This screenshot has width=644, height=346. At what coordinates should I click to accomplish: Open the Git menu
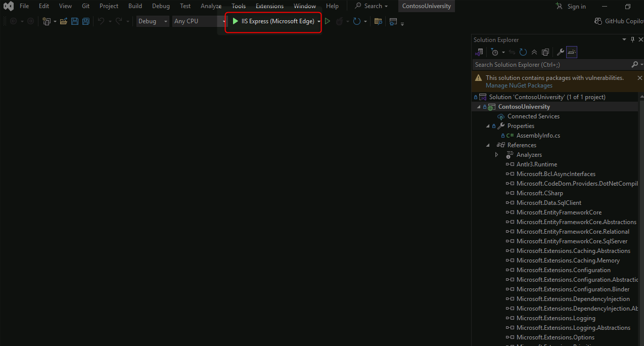tap(85, 6)
